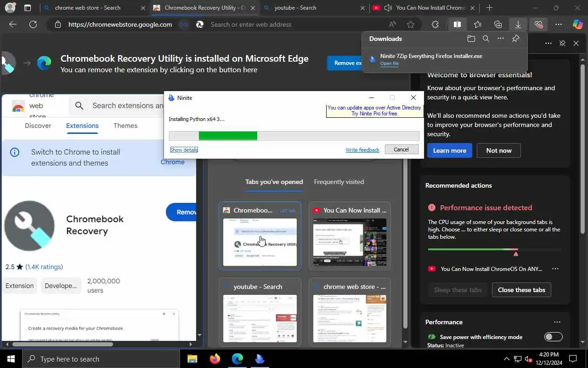588x368 pixels.
Task: Open options for the YouTube tab entry
Action: [555, 269]
